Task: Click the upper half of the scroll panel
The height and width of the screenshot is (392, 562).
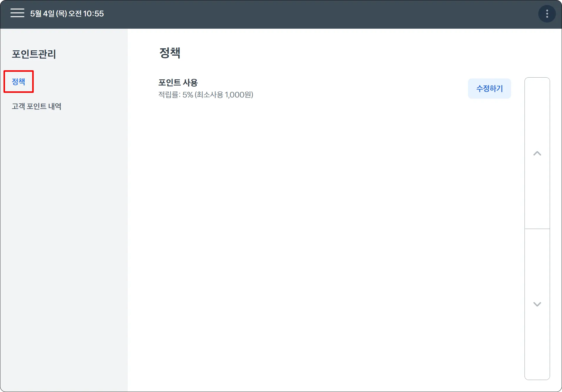Action: pyautogui.click(x=537, y=153)
